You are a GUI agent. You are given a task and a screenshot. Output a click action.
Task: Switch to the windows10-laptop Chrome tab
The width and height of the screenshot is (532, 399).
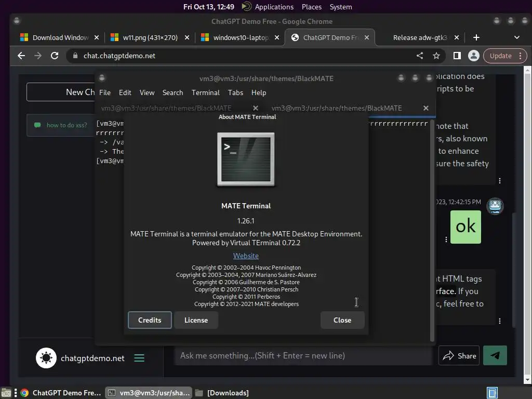click(x=241, y=37)
